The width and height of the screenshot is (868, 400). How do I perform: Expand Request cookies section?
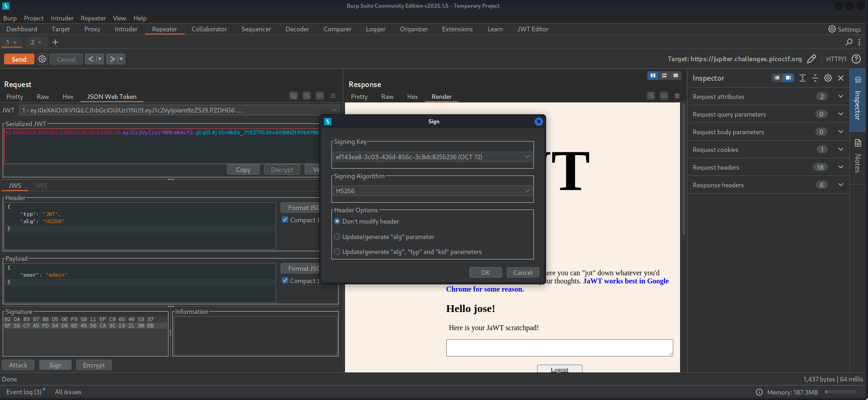841,149
